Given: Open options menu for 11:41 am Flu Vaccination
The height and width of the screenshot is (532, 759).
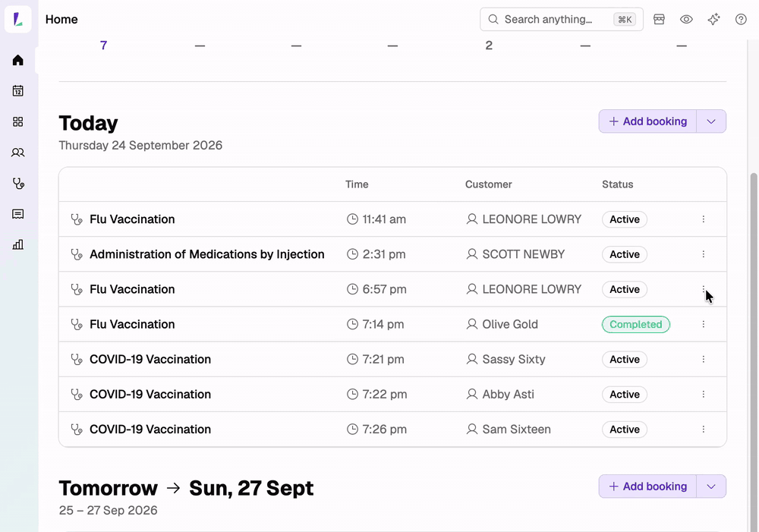Looking at the screenshot, I should (704, 219).
